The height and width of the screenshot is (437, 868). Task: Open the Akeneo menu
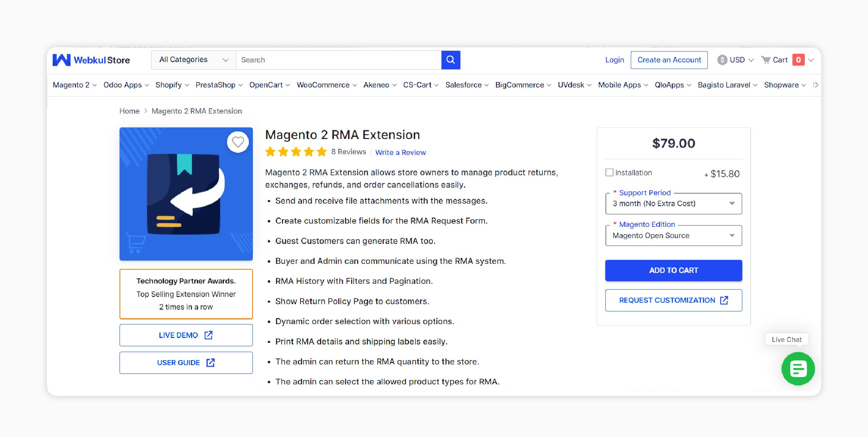380,85
